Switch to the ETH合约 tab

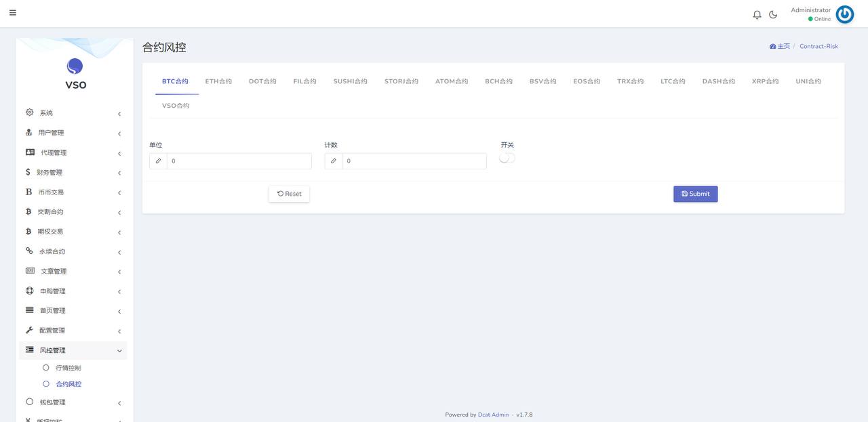point(218,81)
